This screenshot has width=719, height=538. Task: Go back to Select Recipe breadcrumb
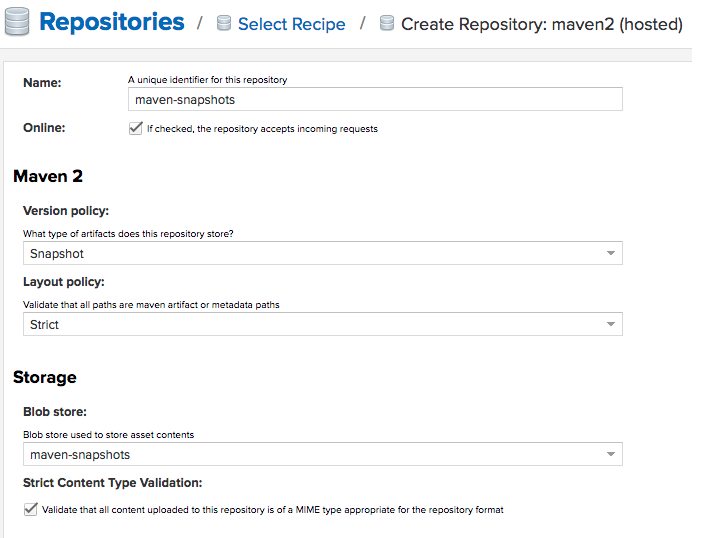point(292,24)
